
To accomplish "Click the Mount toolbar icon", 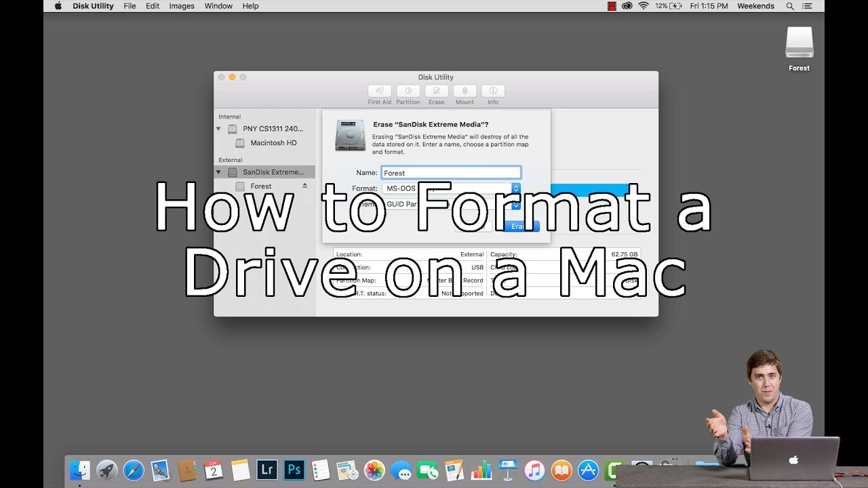I will (465, 91).
